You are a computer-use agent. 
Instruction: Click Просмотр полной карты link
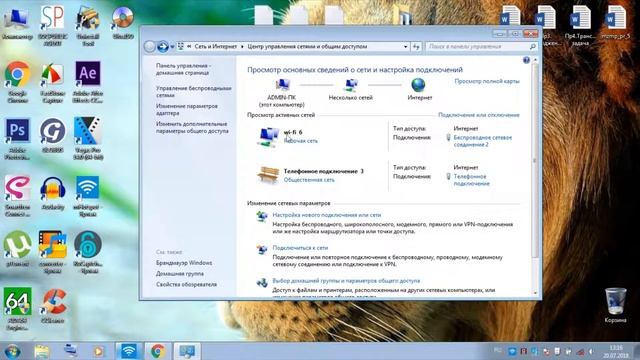click(x=487, y=81)
